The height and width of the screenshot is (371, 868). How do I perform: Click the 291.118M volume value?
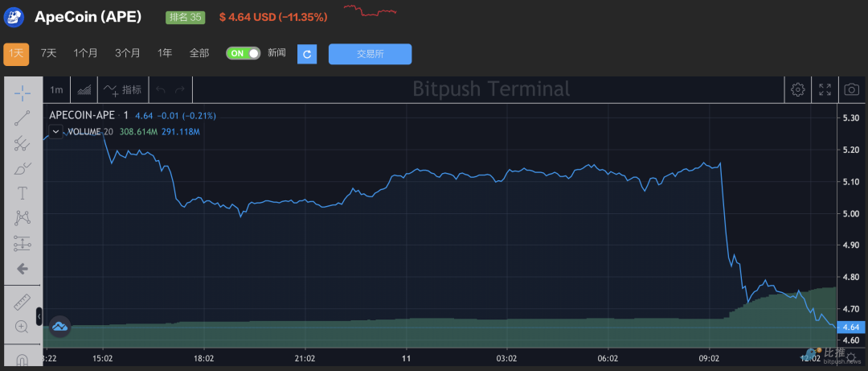point(181,132)
